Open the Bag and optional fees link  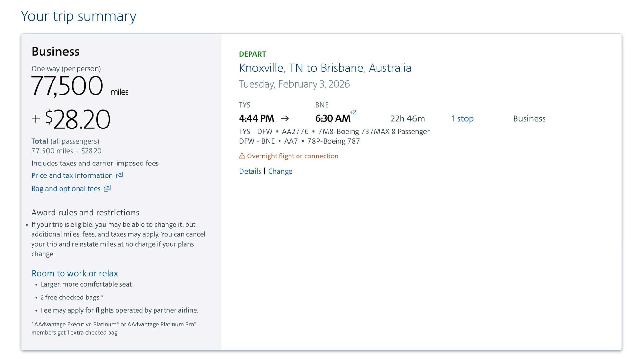[66, 188]
